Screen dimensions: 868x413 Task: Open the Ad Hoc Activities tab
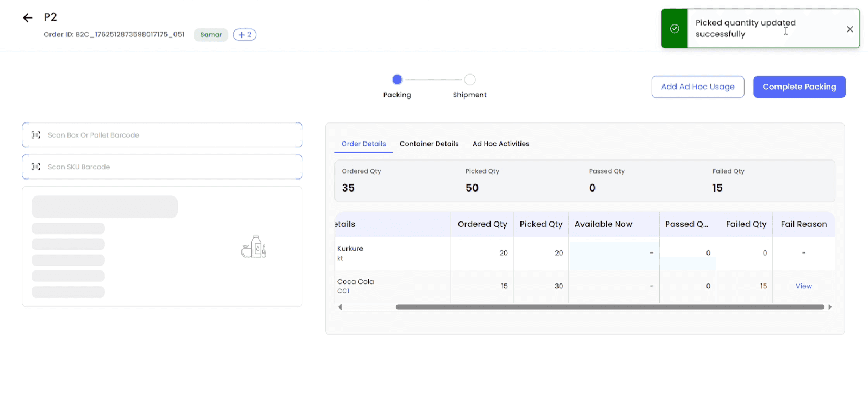(x=501, y=144)
